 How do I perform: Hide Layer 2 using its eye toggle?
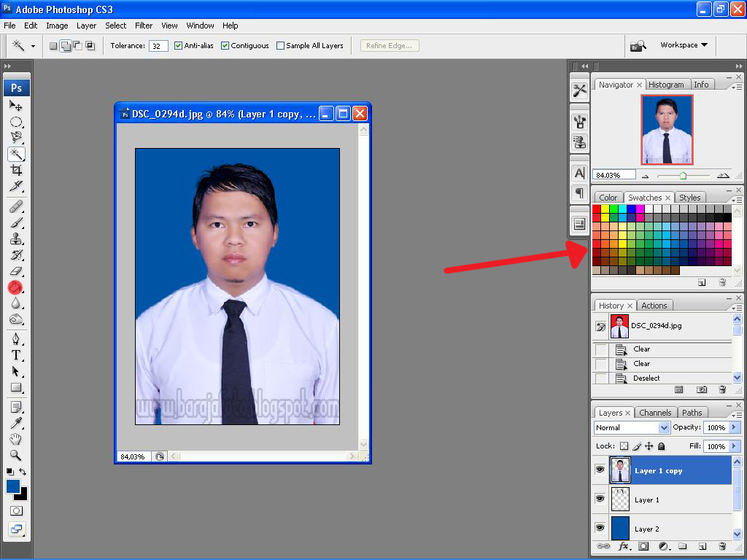click(x=600, y=528)
